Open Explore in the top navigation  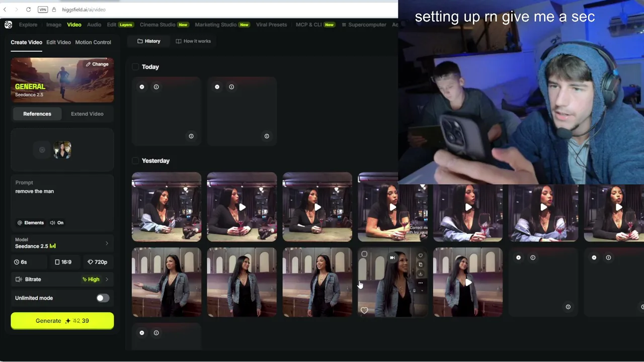[x=28, y=25]
